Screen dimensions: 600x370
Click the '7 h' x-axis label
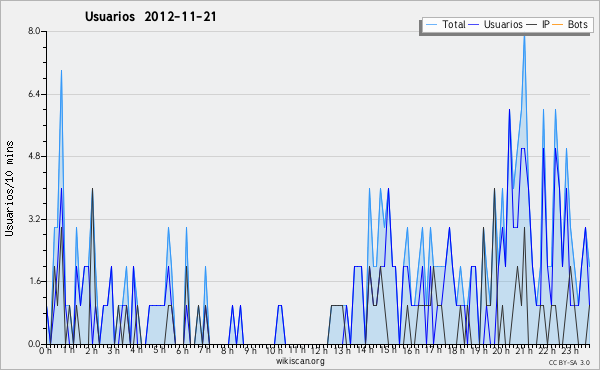coord(204,350)
